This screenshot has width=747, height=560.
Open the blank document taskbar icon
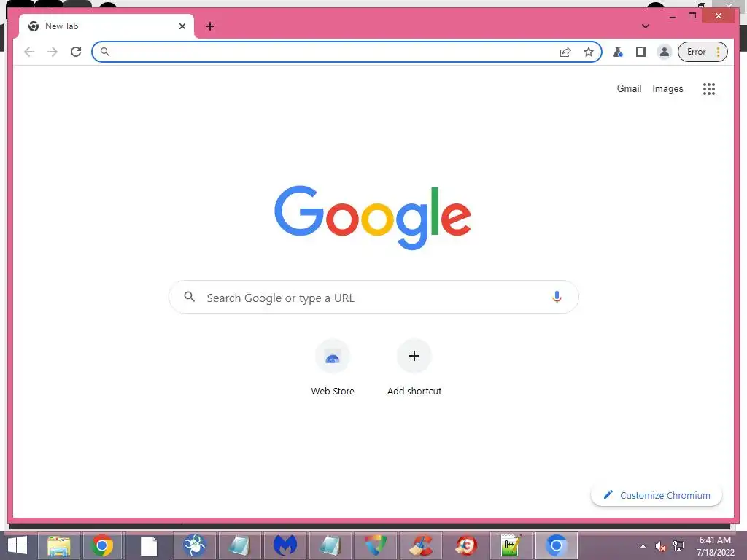(149, 545)
